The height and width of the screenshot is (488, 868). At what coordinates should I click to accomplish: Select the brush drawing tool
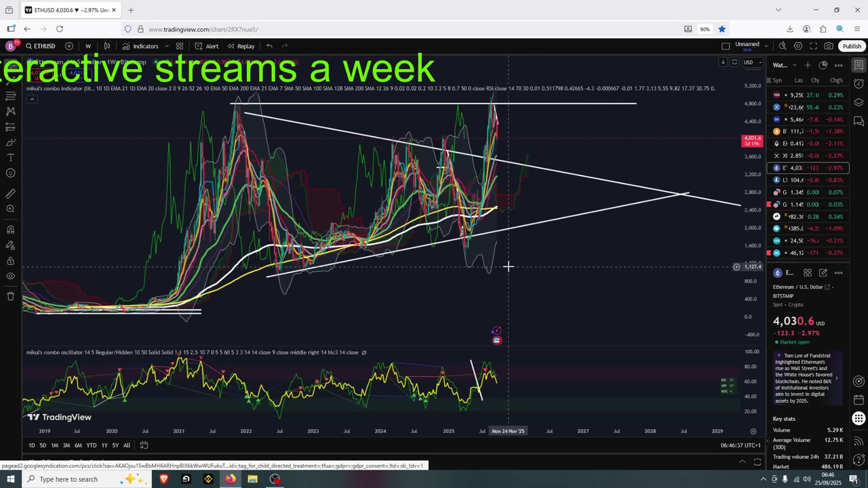click(x=10, y=142)
